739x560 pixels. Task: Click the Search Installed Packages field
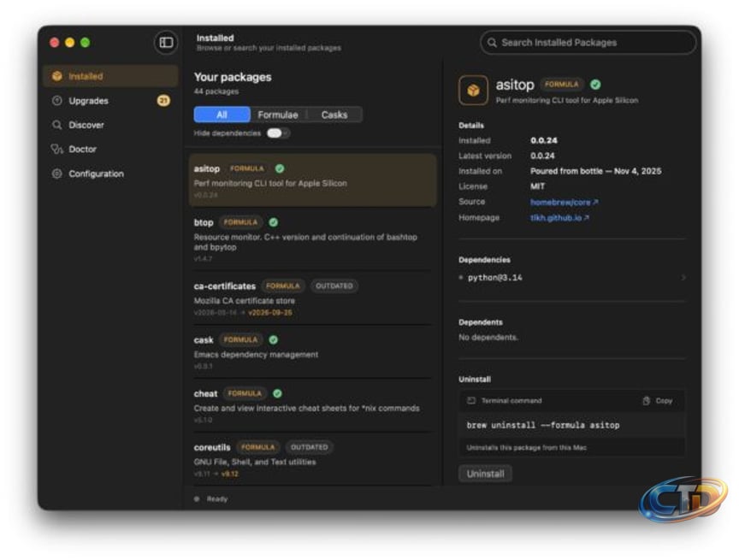click(x=588, y=43)
